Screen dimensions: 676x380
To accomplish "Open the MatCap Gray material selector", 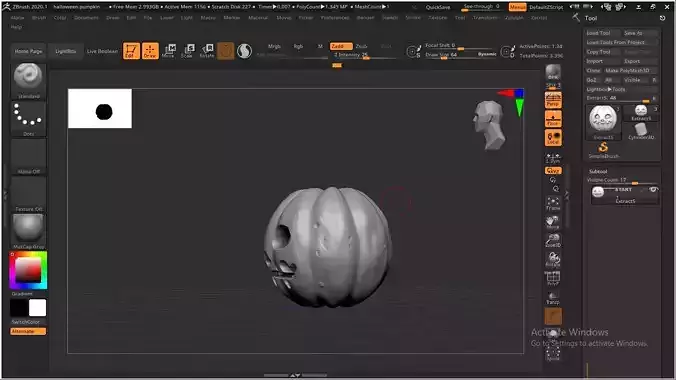I will (x=28, y=231).
